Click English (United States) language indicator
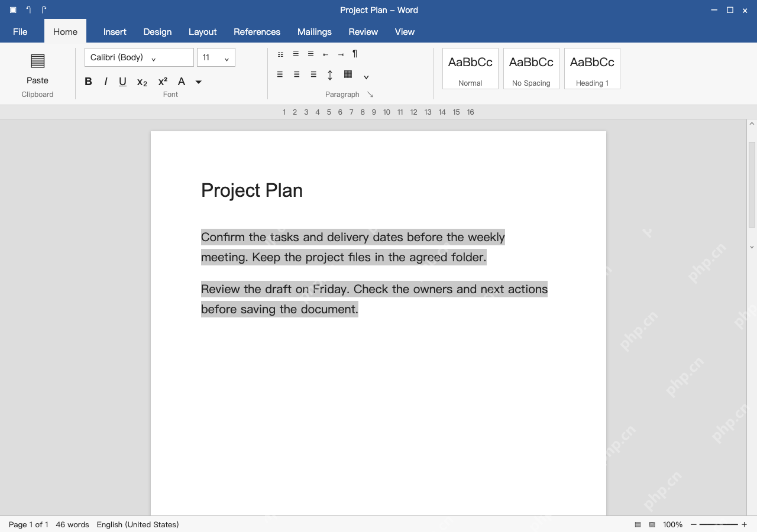The width and height of the screenshot is (757, 532). (138, 525)
